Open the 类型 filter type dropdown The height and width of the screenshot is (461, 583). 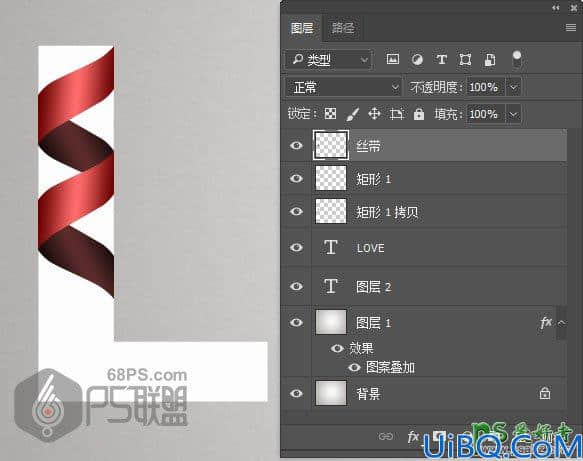pyautogui.click(x=328, y=59)
